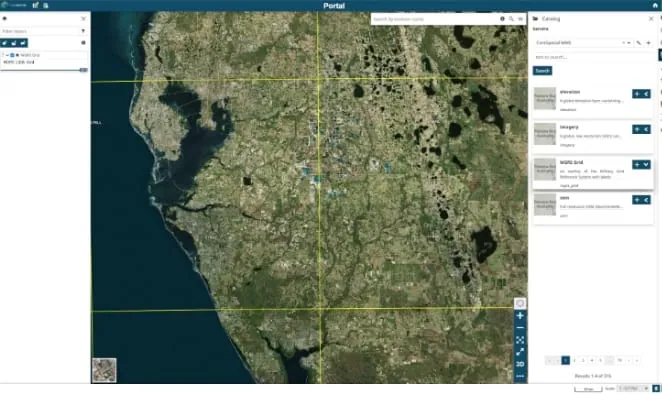Close the Catalog panel
The height and width of the screenshot is (394, 662).
pos(651,19)
